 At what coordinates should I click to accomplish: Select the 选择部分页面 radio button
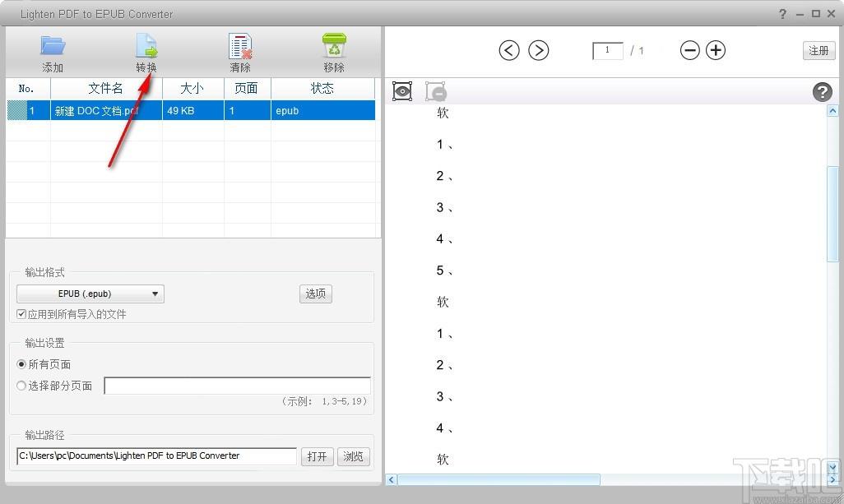point(21,386)
